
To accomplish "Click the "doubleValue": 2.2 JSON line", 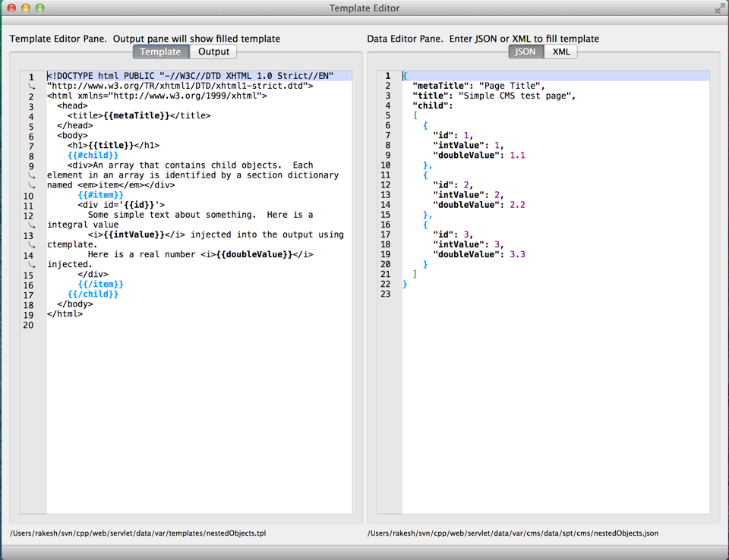I will (479, 204).
